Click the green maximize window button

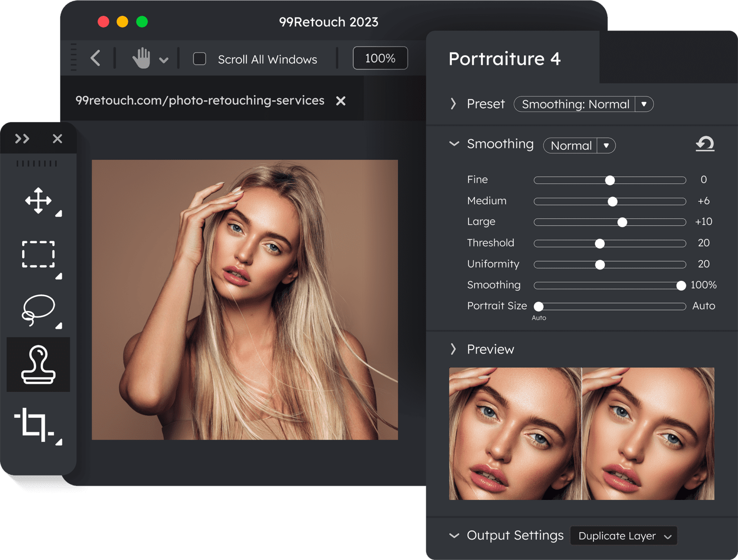point(142,22)
